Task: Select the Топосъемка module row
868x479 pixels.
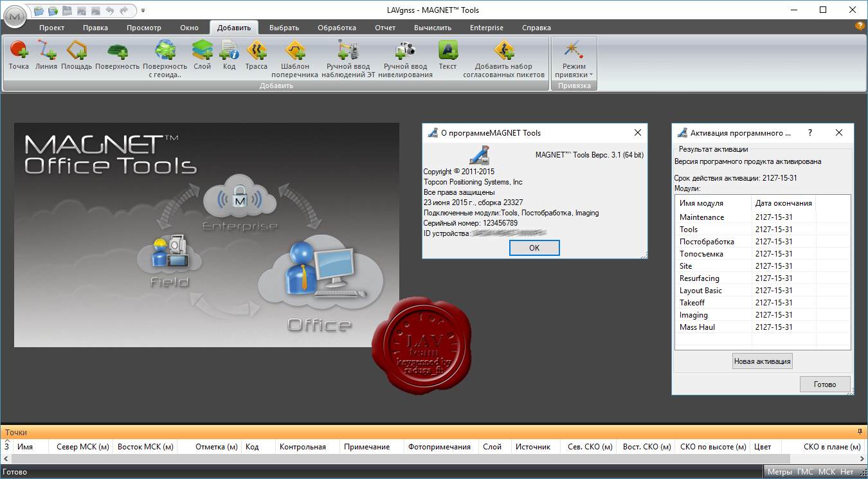Action: pyautogui.click(x=763, y=254)
